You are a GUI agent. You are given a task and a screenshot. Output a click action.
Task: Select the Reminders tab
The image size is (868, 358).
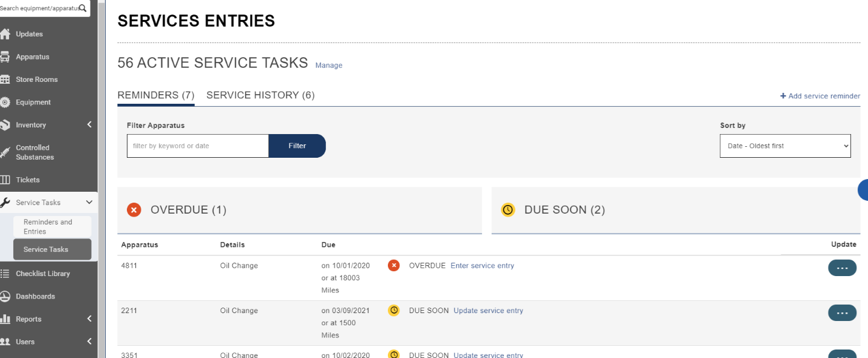tap(155, 95)
